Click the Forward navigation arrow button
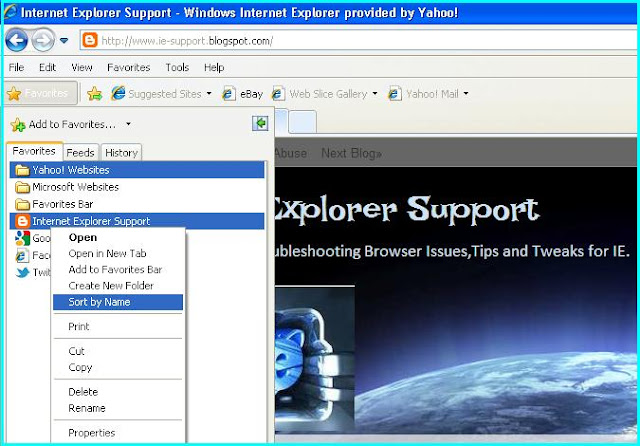 43,40
